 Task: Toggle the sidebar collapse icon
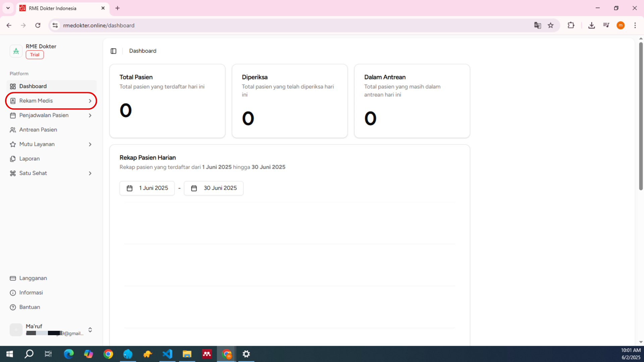pyautogui.click(x=113, y=51)
